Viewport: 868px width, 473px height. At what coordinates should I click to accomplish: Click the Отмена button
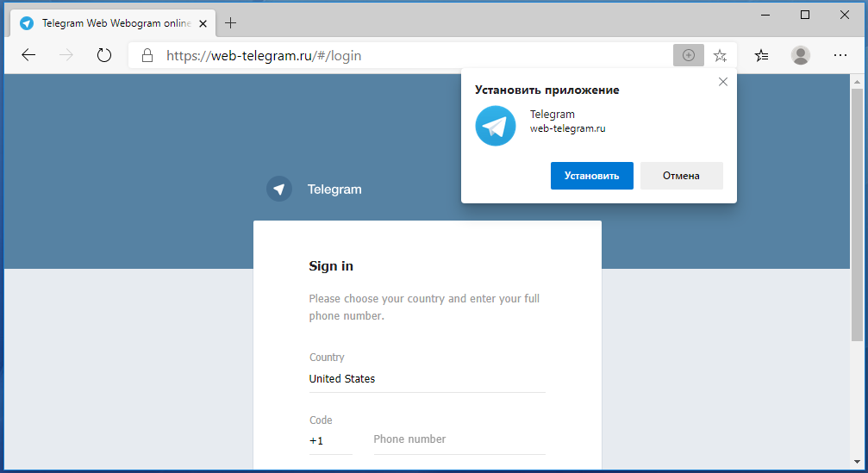[x=682, y=176]
